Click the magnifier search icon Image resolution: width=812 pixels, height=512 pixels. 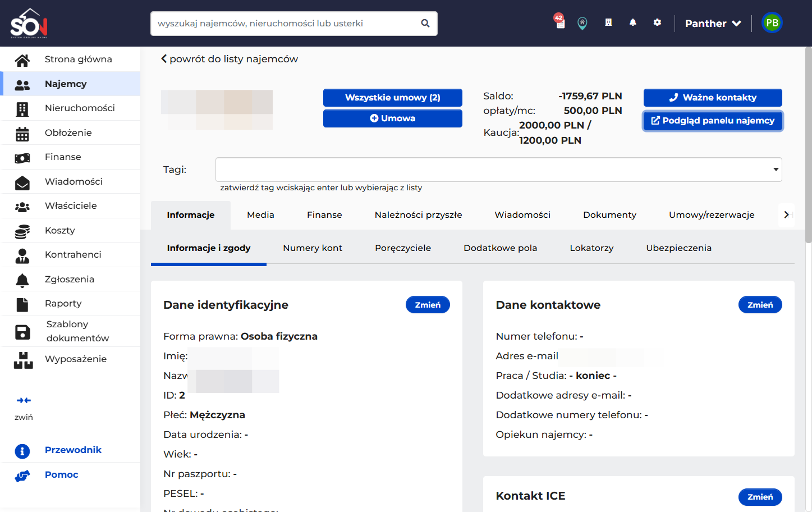click(425, 24)
